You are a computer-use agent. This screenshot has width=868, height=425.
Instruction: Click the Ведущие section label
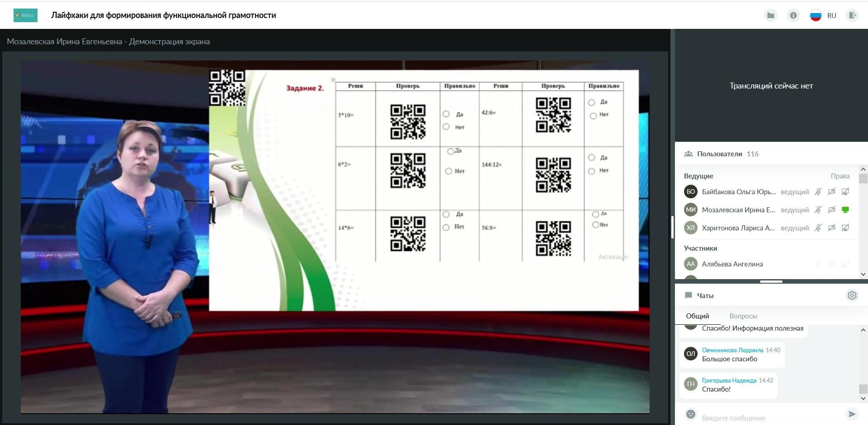coord(698,176)
